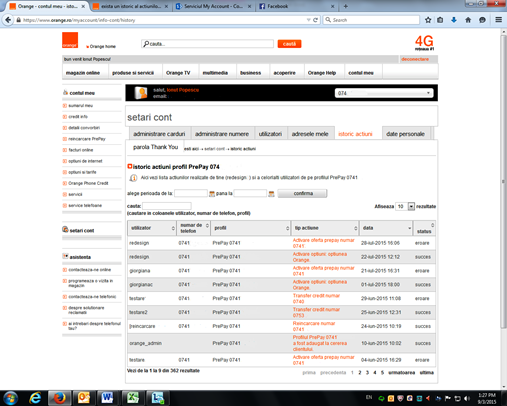Open reincarcare PrePay sidebar link
This screenshot has width=507, height=406.
87,139
